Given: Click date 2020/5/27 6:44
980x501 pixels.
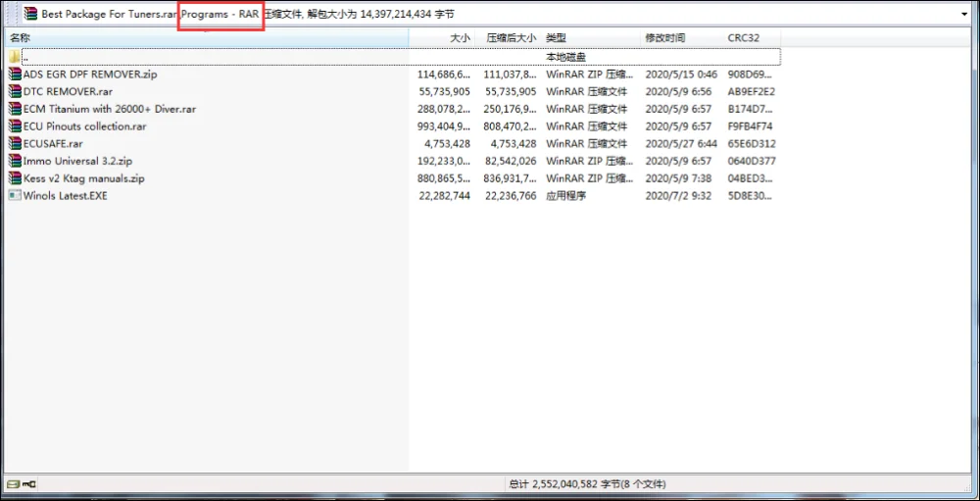Looking at the screenshot, I should pyautogui.click(x=681, y=143).
